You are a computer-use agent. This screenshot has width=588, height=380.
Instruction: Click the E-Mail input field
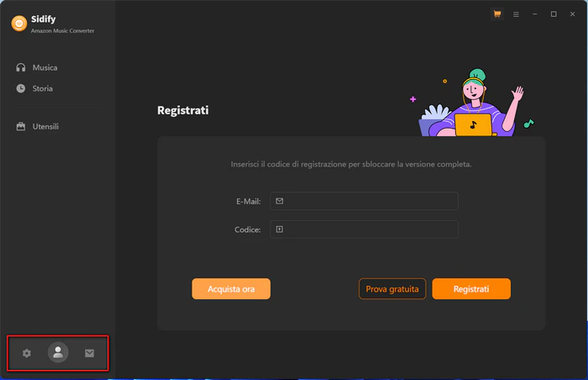click(364, 201)
